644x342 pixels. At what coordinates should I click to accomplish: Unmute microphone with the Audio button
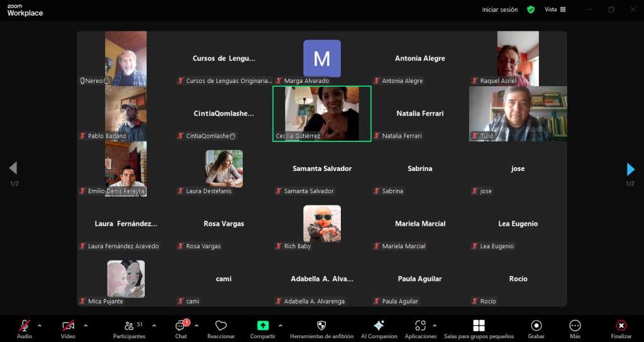pyautogui.click(x=25, y=326)
